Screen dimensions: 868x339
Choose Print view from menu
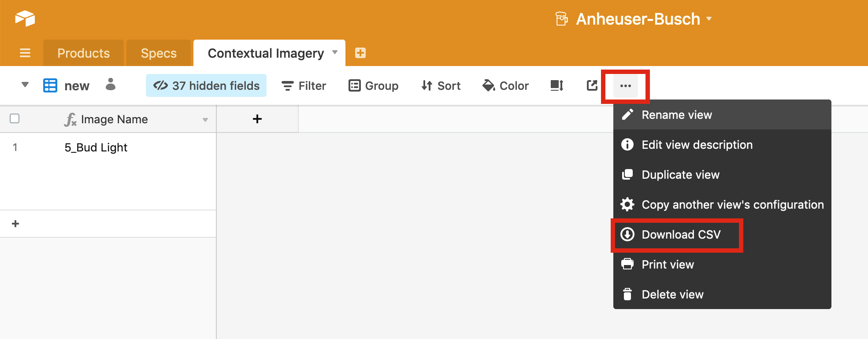pos(722,265)
